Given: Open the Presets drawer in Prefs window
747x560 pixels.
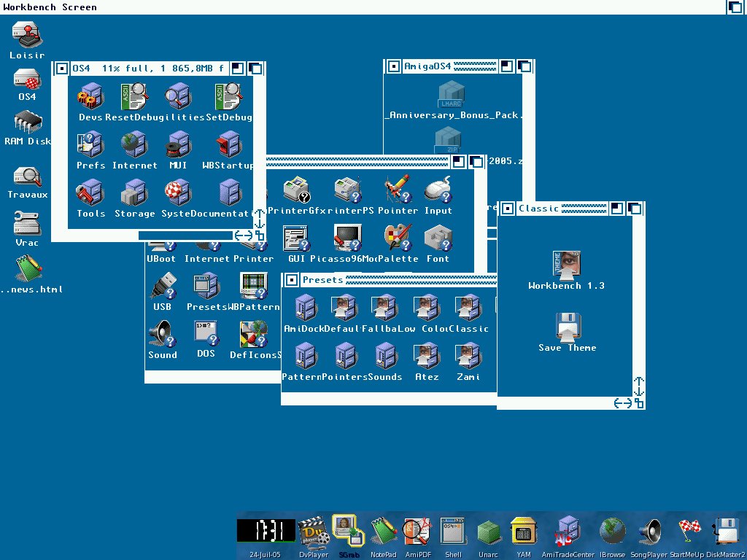Looking at the screenshot, I should [206, 286].
